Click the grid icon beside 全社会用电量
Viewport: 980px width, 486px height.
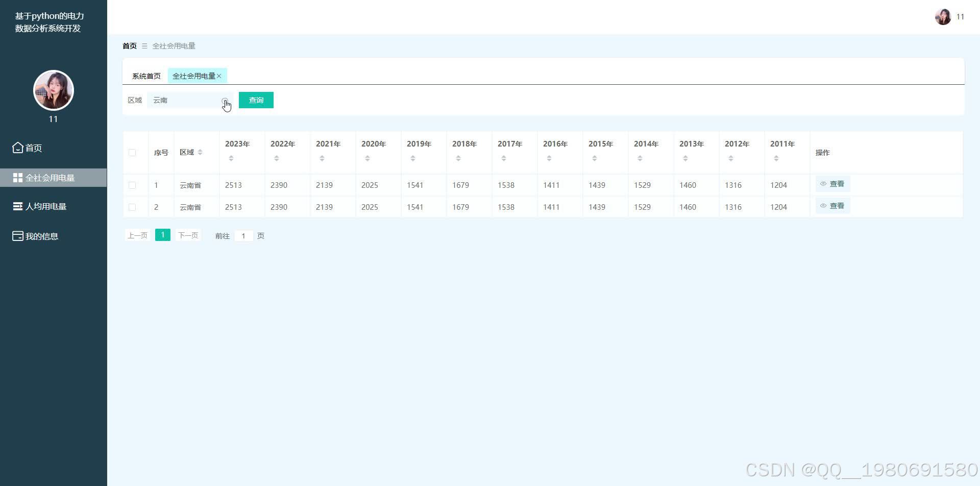tap(18, 178)
